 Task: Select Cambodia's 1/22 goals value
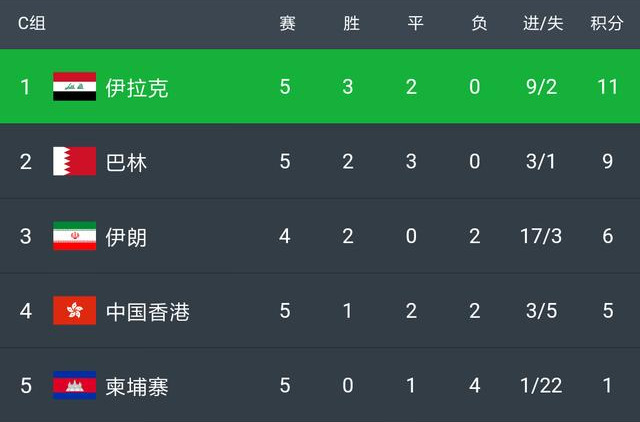pyautogui.click(x=541, y=385)
